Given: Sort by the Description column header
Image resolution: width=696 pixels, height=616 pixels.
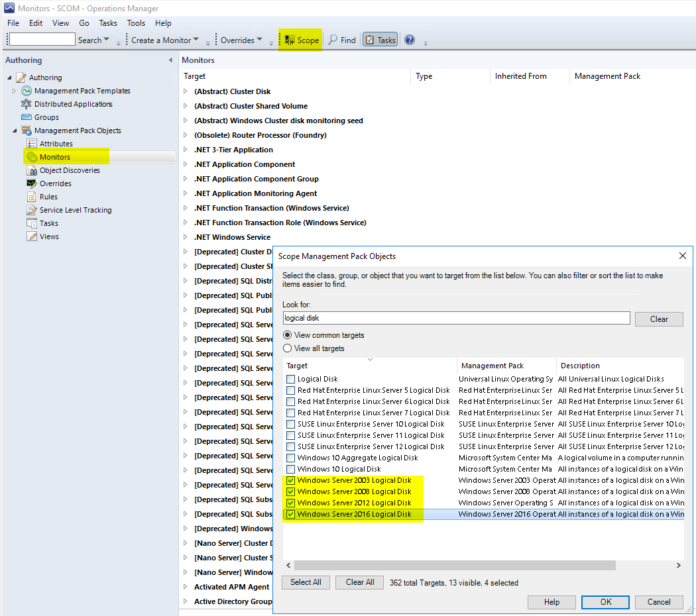Looking at the screenshot, I should 620,366.
